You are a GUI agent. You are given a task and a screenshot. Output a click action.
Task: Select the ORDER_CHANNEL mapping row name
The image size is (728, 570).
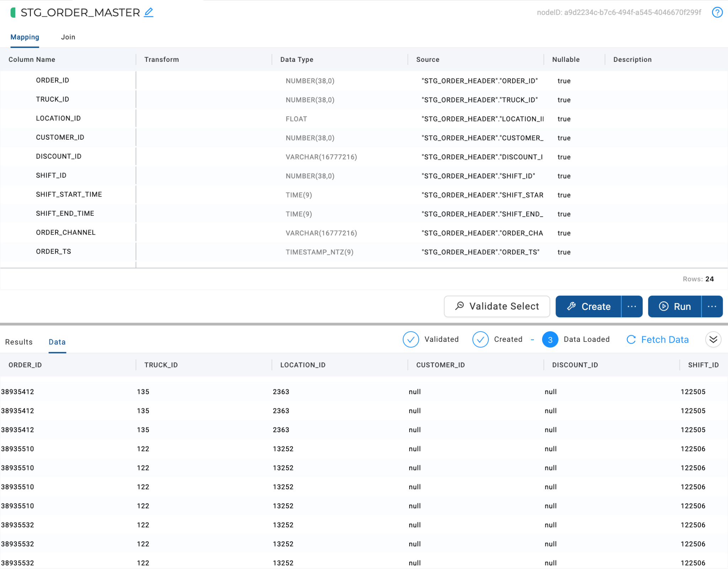66,232
